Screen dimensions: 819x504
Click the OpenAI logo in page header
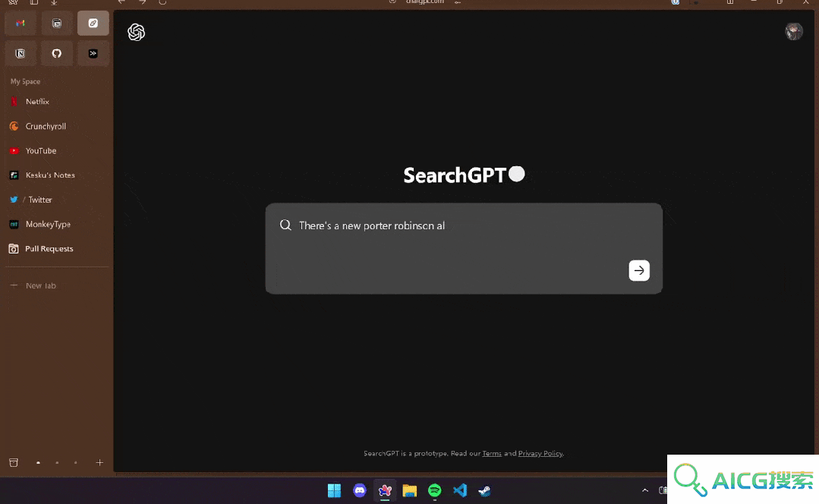pyautogui.click(x=137, y=33)
